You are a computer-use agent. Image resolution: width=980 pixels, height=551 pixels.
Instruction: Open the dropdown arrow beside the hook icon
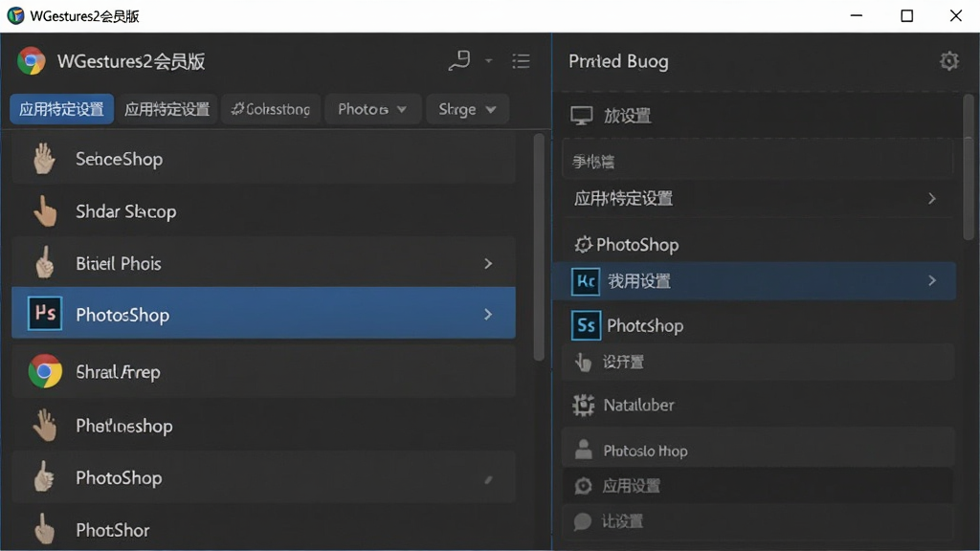click(489, 61)
